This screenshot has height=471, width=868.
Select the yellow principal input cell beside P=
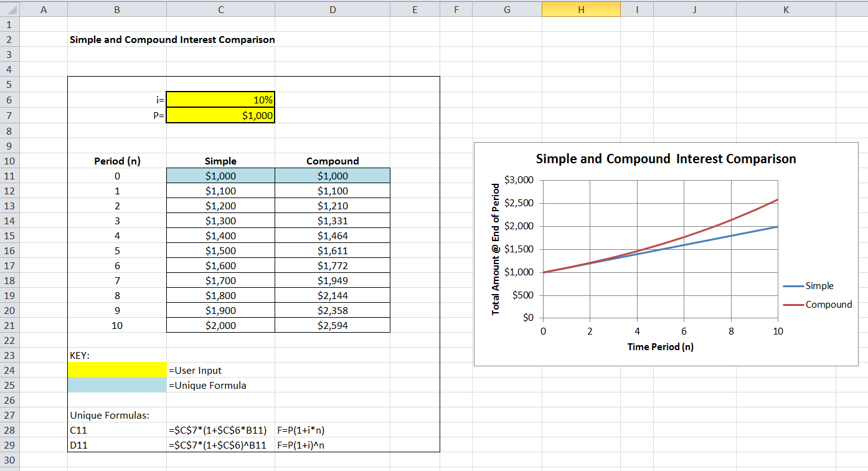pyautogui.click(x=220, y=115)
